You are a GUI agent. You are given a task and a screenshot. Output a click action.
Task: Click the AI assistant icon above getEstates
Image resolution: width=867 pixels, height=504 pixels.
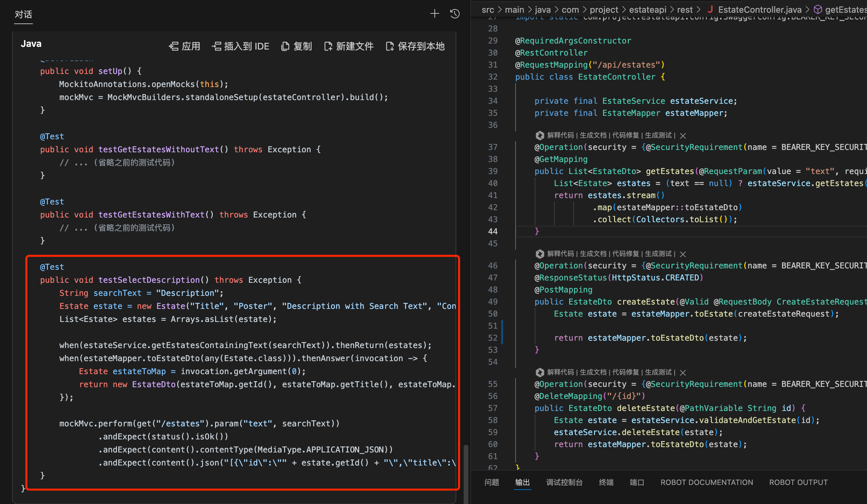click(539, 136)
